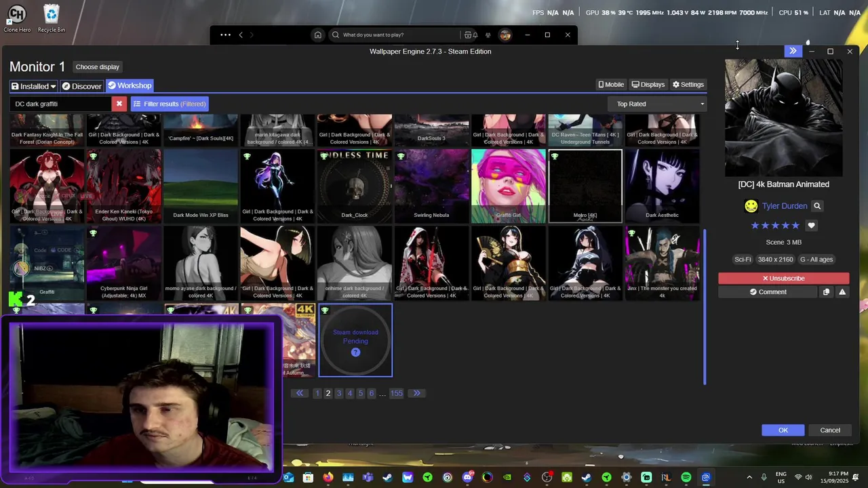Select the Jinx monster you created wallpaper

coord(662,263)
